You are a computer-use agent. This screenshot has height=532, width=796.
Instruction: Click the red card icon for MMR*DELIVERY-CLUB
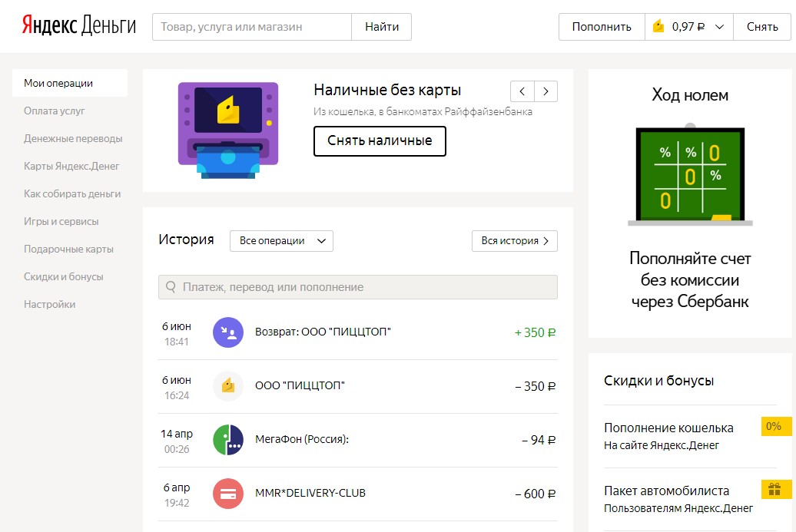(227, 494)
